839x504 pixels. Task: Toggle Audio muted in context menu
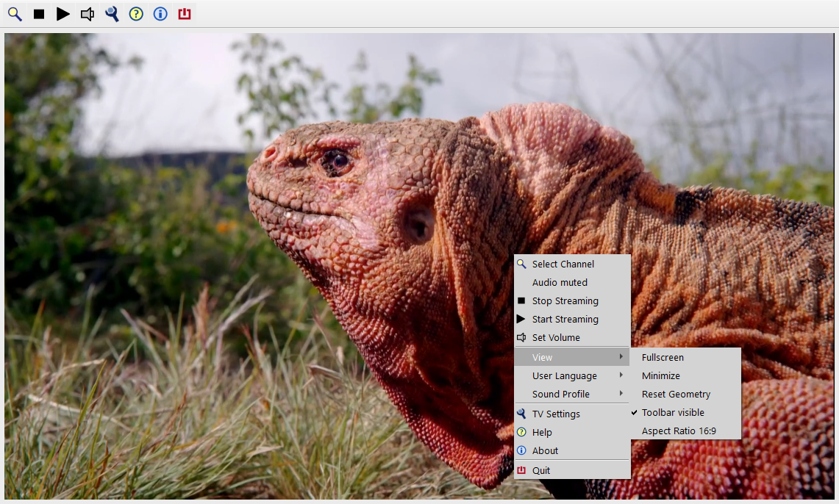[560, 283]
